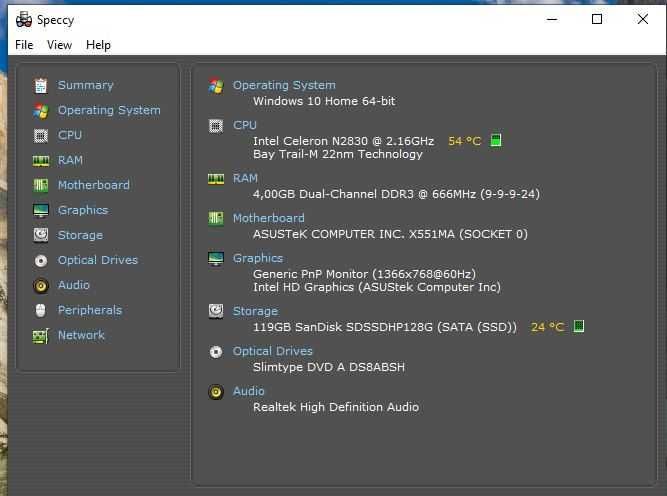Click Bay Trail-M 22nm Technology text
This screenshot has width=667, height=496.
point(338,154)
